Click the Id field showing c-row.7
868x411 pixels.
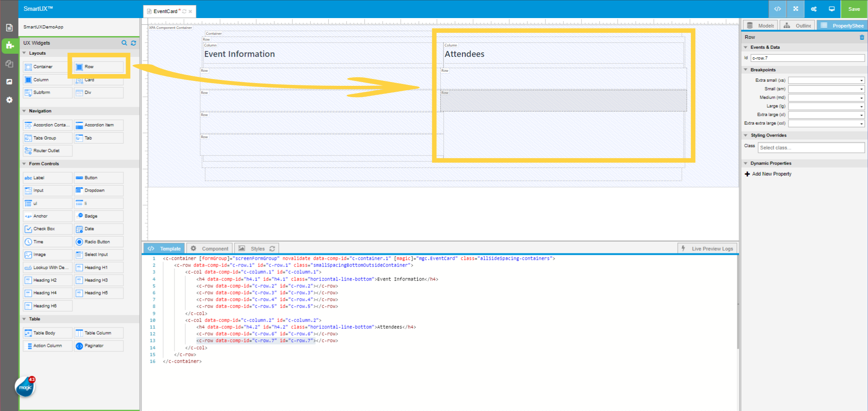pos(807,58)
